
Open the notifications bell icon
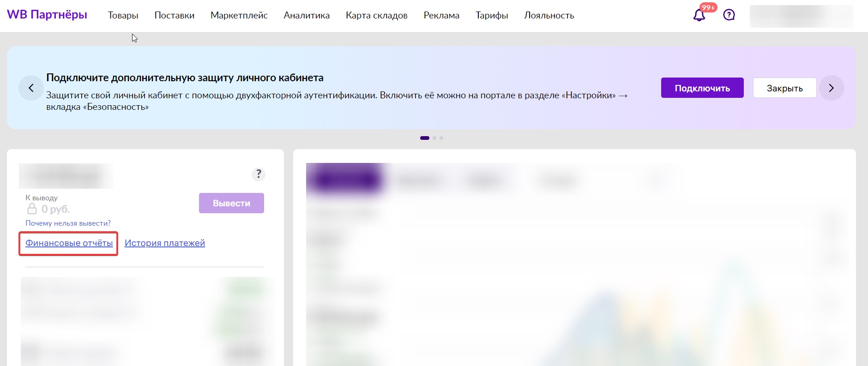[699, 15]
